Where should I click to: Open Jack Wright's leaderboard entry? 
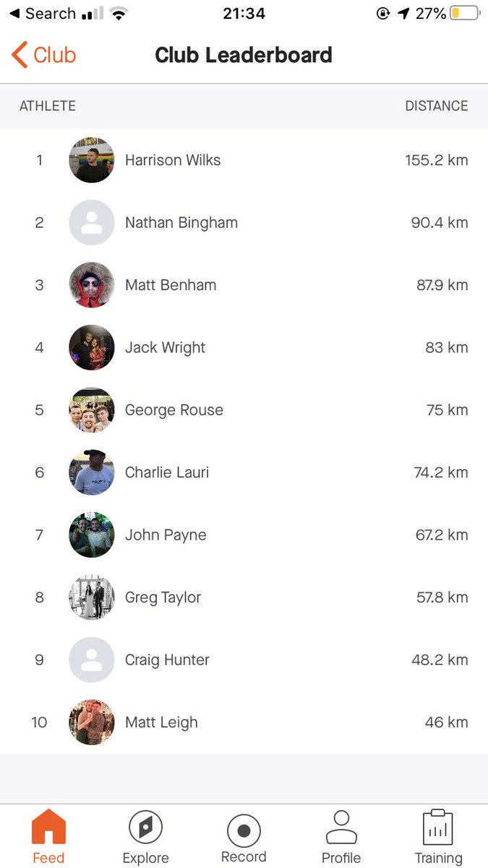point(244,347)
